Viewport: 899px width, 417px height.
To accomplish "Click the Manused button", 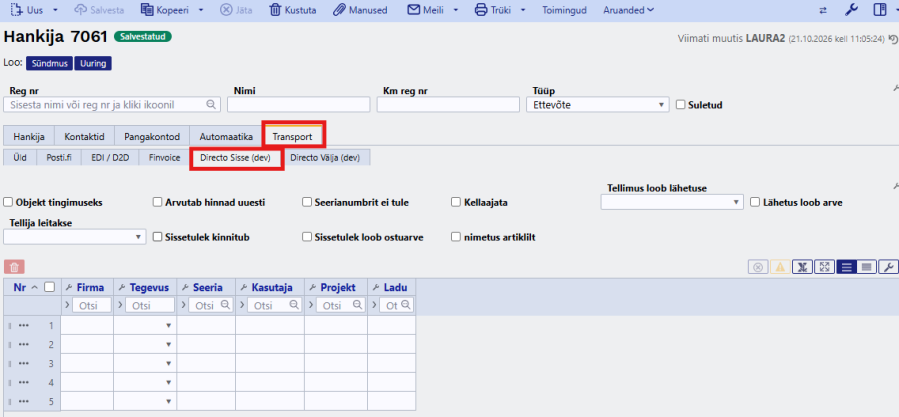I will [359, 10].
